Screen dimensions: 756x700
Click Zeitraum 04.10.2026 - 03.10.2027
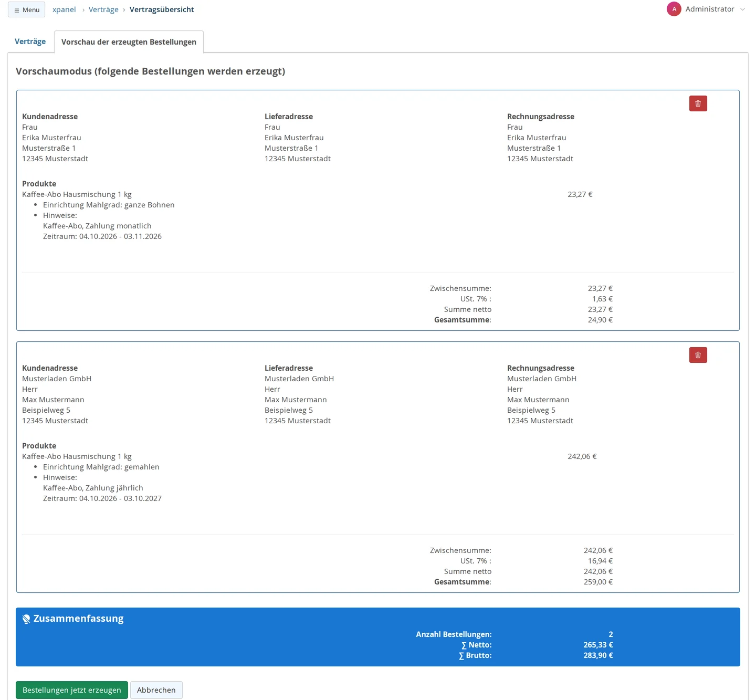pos(102,498)
